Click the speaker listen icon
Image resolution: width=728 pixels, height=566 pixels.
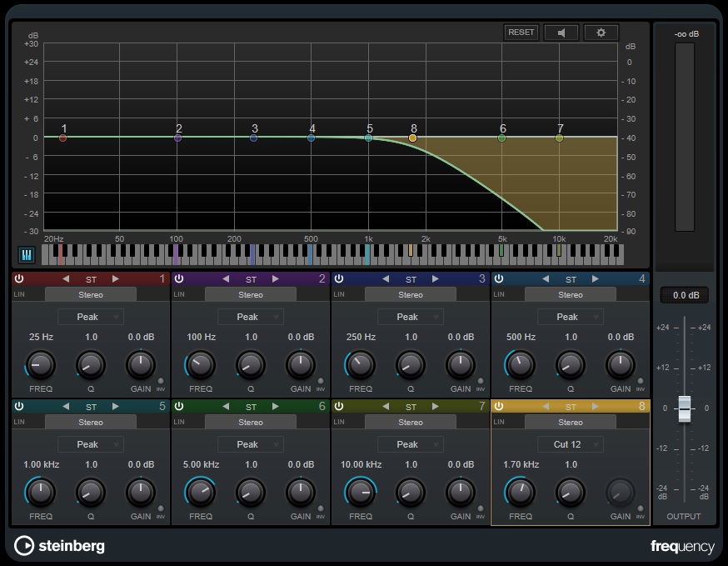(x=561, y=33)
